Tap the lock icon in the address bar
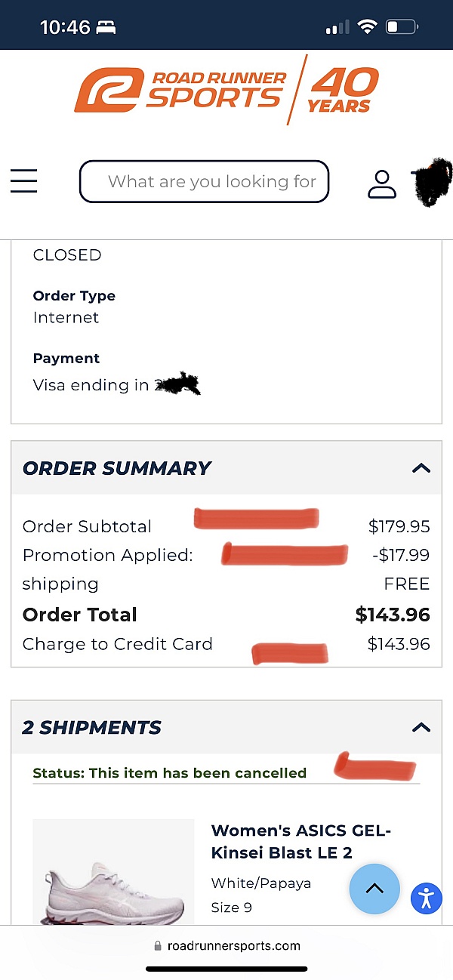The image size is (453, 980). (x=158, y=945)
